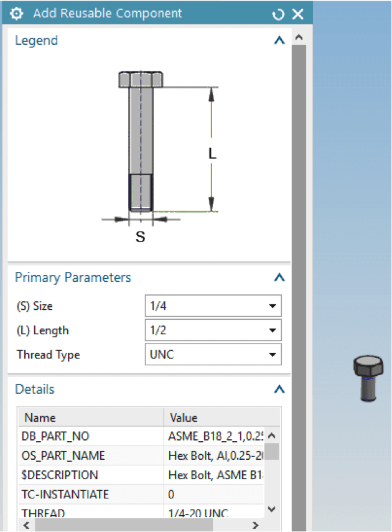Collapse the Primary Parameters section
This screenshot has height=532, width=392.
pos(279,278)
